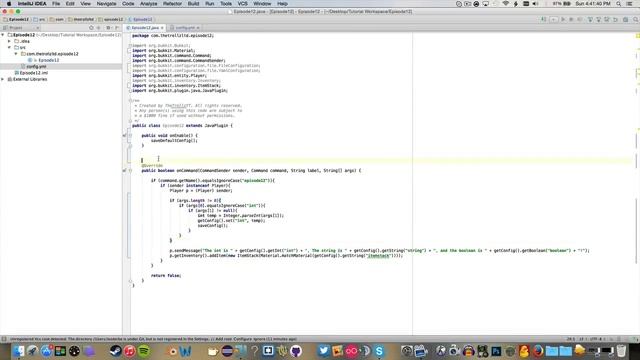The width and height of the screenshot is (640, 360).
Task: Close the Episode12.java editor tab
Action: pos(162,28)
